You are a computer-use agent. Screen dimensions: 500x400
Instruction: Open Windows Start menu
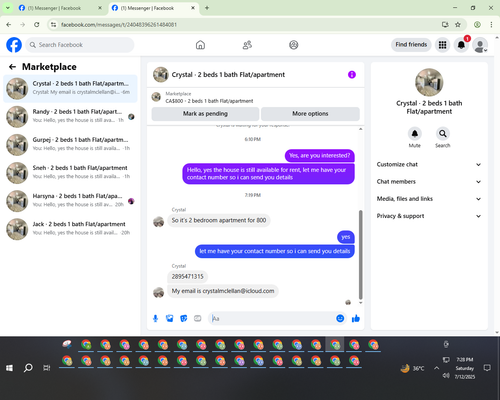coord(9,368)
